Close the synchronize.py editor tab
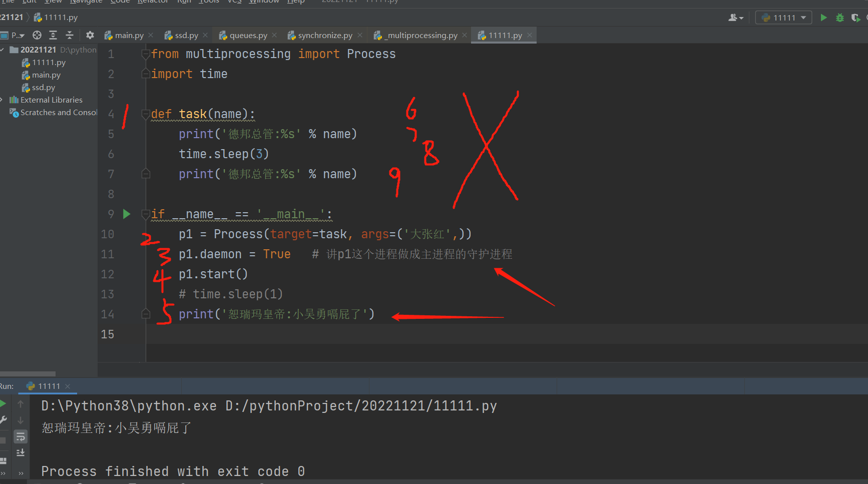Image resolution: width=868 pixels, height=484 pixels. pyautogui.click(x=359, y=35)
